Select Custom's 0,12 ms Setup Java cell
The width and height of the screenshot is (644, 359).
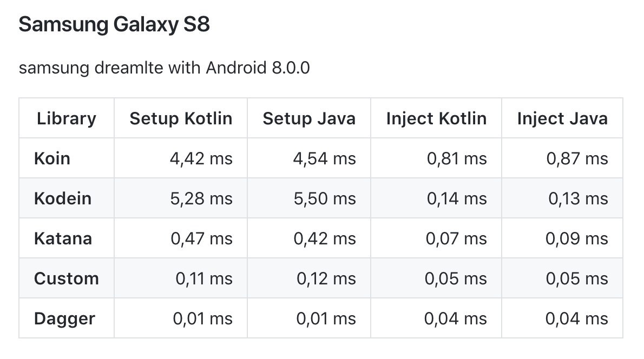pyautogui.click(x=326, y=278)
